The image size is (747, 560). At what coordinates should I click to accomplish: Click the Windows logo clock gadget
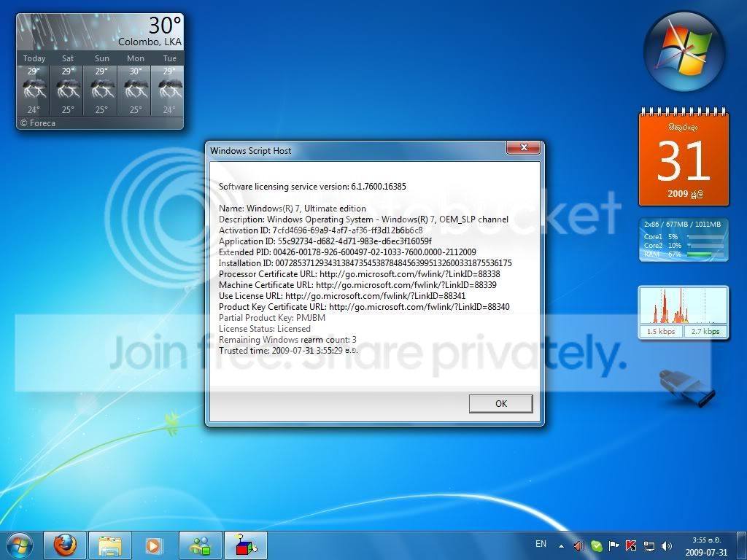(684, 52)
